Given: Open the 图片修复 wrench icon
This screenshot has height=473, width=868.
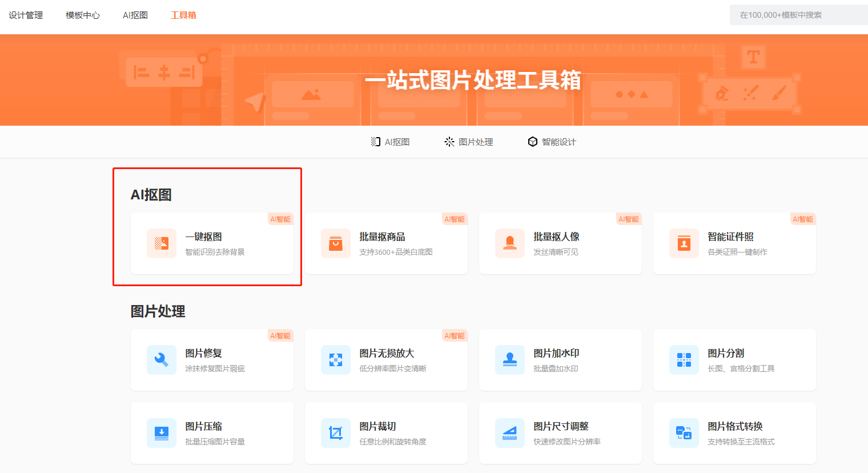Looking at the screenshot, I should coord(162,360).
